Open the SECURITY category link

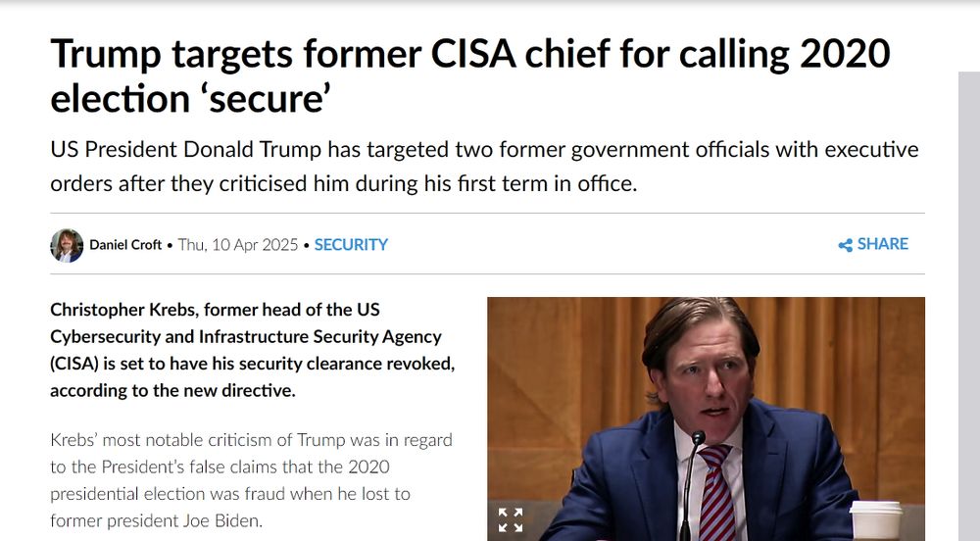coord(351,245)
